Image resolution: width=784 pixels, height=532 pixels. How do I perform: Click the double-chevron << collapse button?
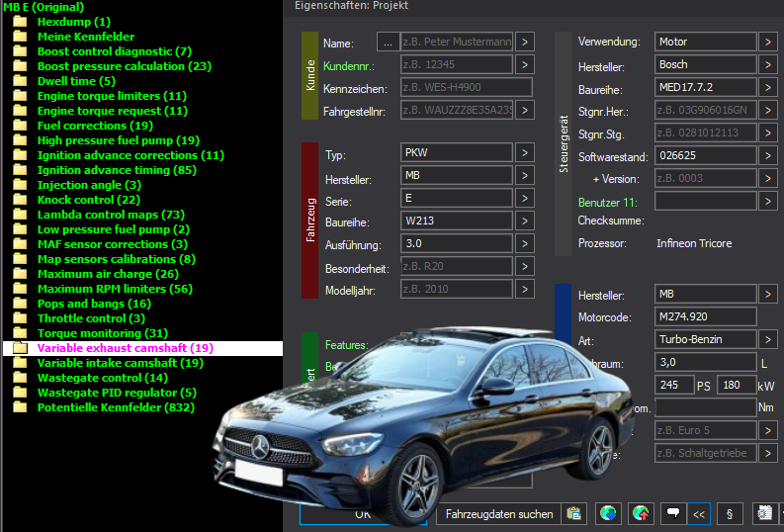(699, 513)
